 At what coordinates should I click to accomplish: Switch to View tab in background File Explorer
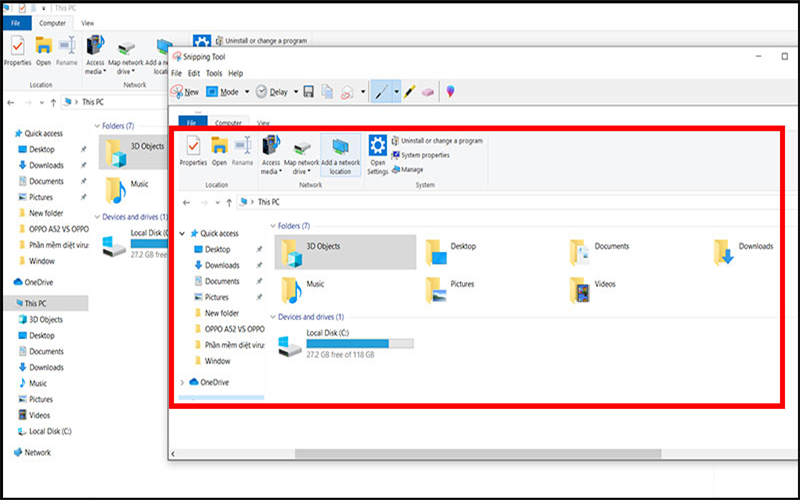[88, 23]
